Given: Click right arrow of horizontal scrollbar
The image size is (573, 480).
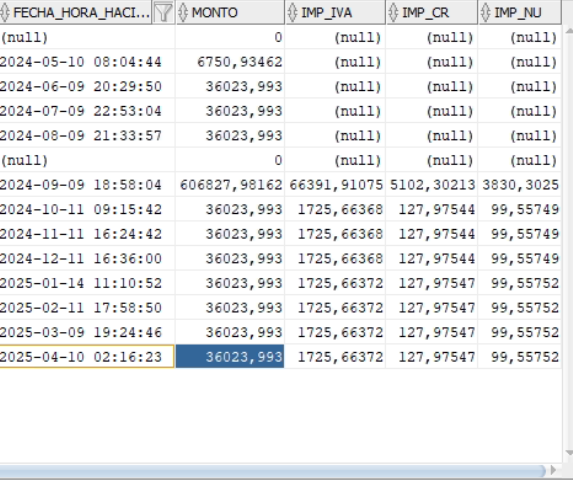Looking at the screenshot, I should (554, 470).
